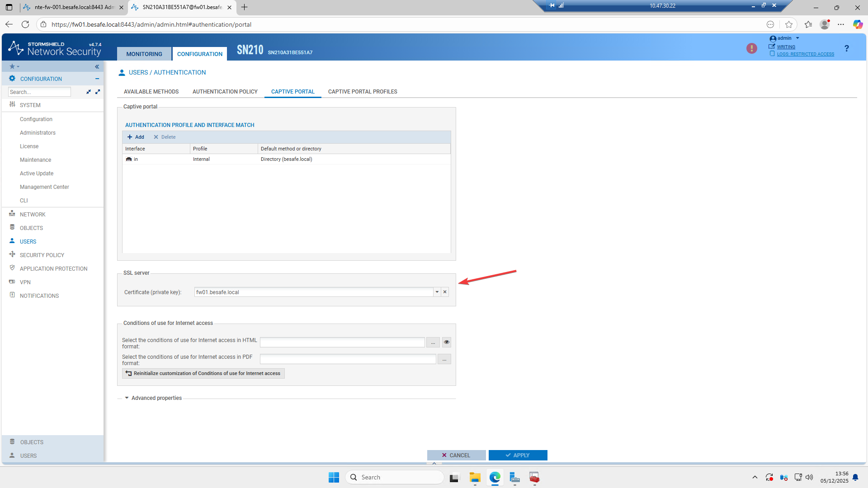Click the Apply button
The height and width of the screenshot is (488, 868).
(x=518, y=455)
